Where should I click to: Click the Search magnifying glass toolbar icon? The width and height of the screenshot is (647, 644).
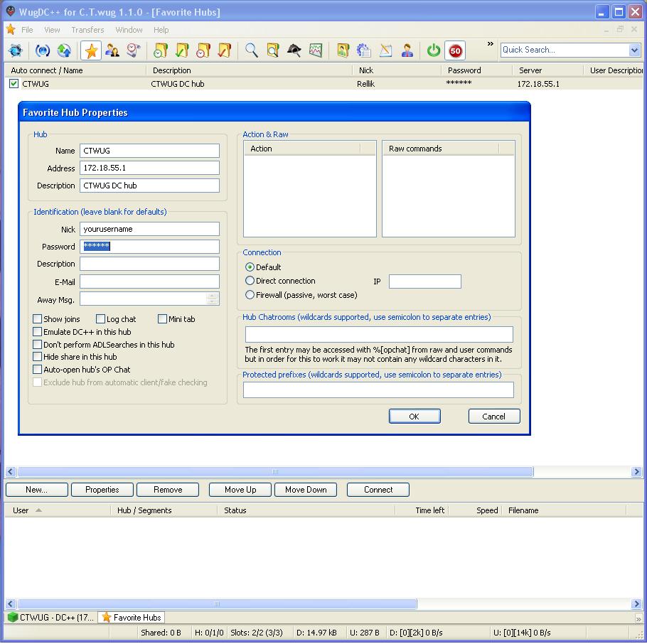(252, 50)
